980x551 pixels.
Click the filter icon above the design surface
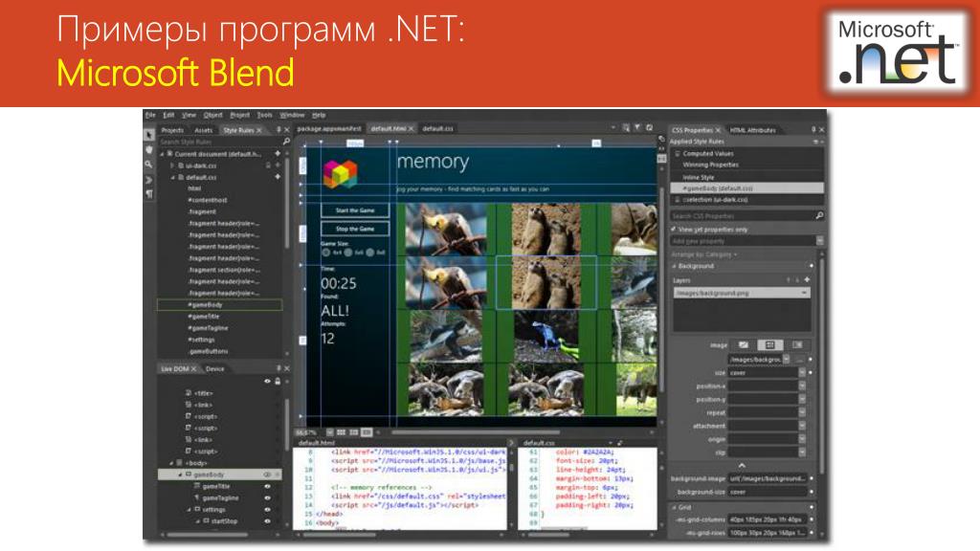[x=637, y=128]
